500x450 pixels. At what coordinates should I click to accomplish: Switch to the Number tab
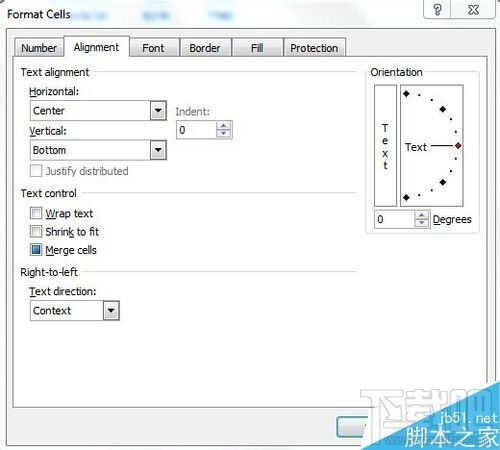[x=39, y=48]
